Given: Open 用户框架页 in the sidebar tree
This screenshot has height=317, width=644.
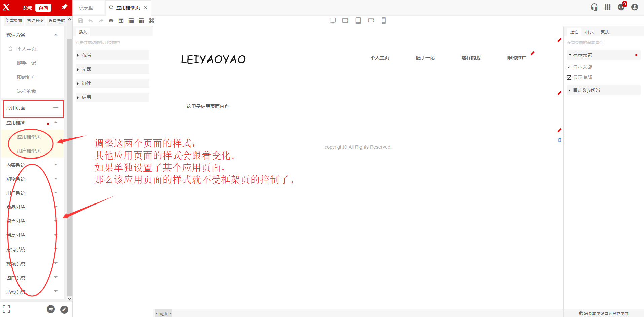Looking at the screenshot, I should pos(29,151).
